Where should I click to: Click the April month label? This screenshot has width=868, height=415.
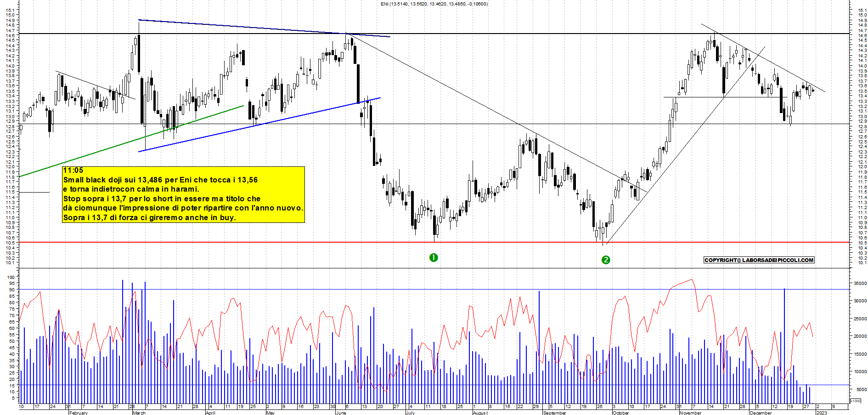click(x=210, y=413)
